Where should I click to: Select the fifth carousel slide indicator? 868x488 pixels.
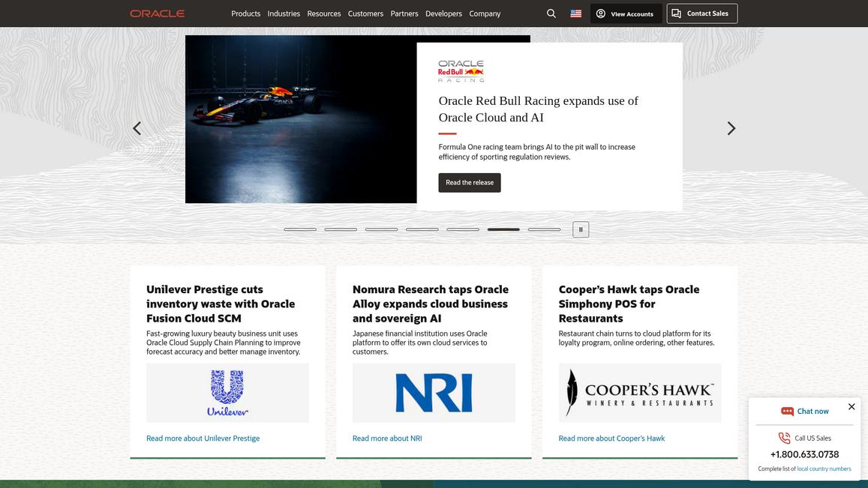[x=463, y=229]
